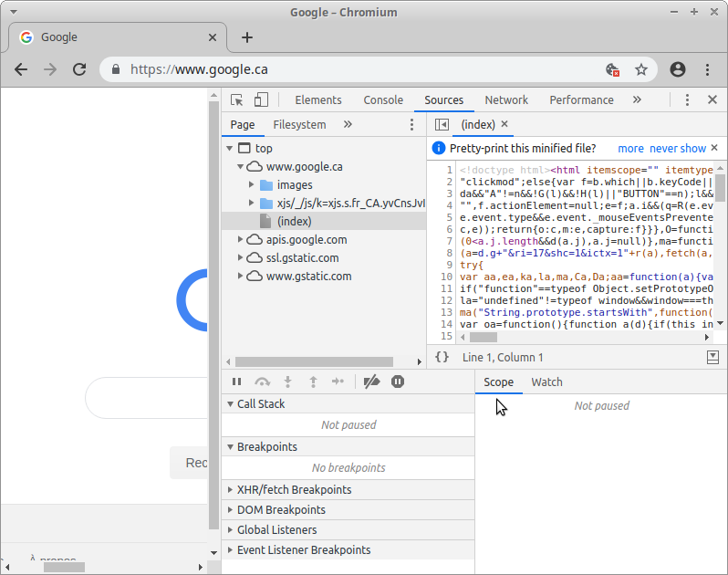Hide the navigator sidebar icon

click(442, 125)
